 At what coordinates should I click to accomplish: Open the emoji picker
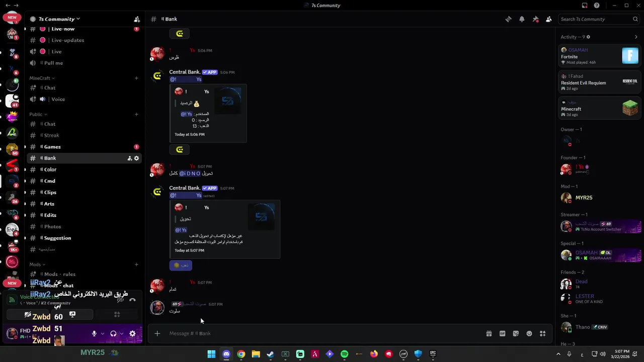(x=529, y=333)
